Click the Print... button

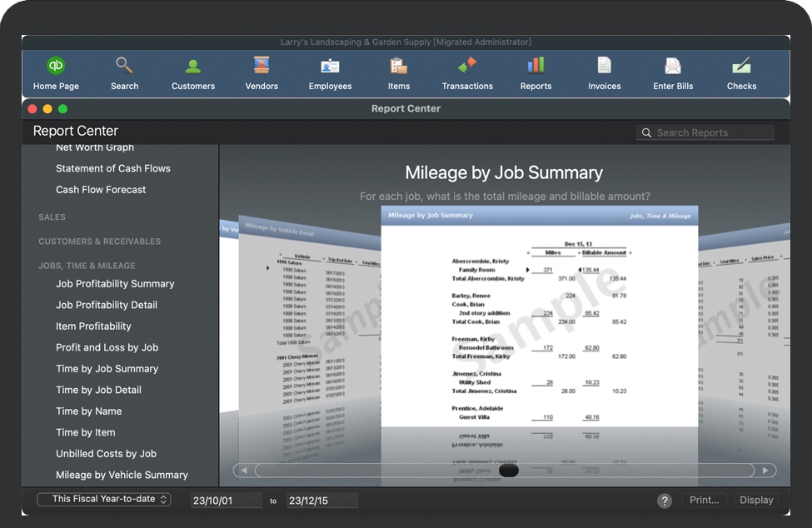(x=705, y=501)
